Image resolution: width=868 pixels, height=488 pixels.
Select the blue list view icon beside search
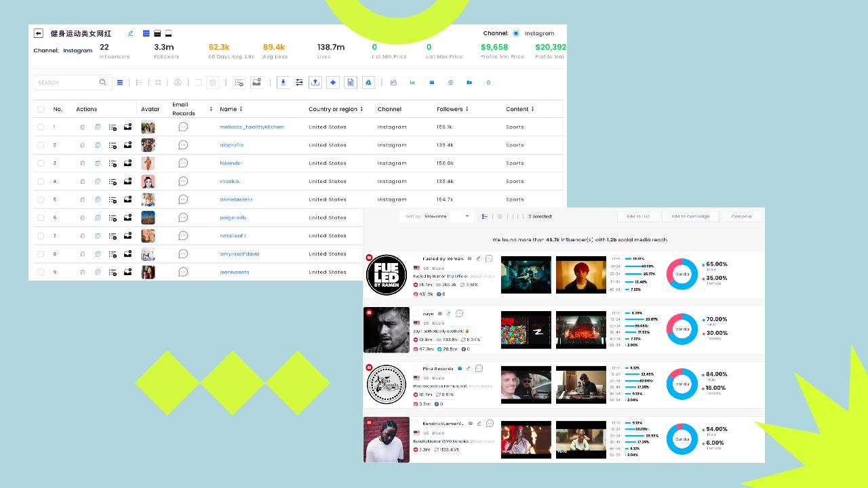point(120,83)
